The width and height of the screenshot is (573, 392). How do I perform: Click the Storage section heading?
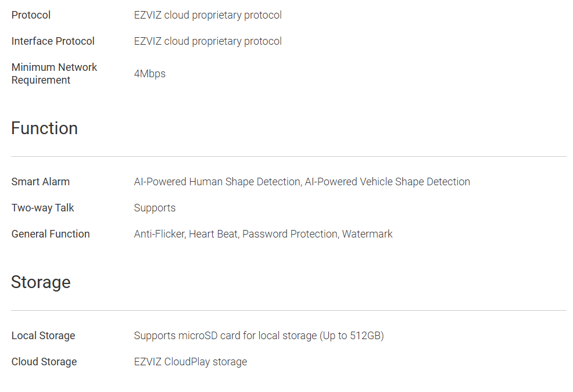coord(41,282)
